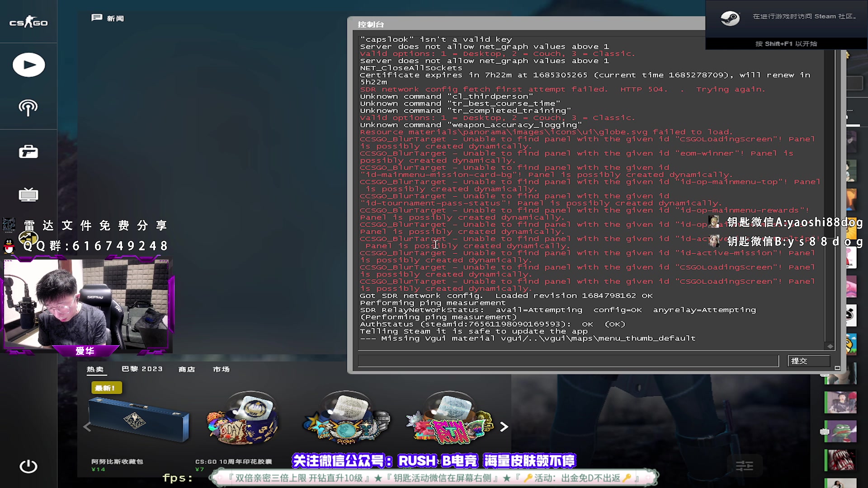Click the Pepe frog friend avatar

coord(840,431)
